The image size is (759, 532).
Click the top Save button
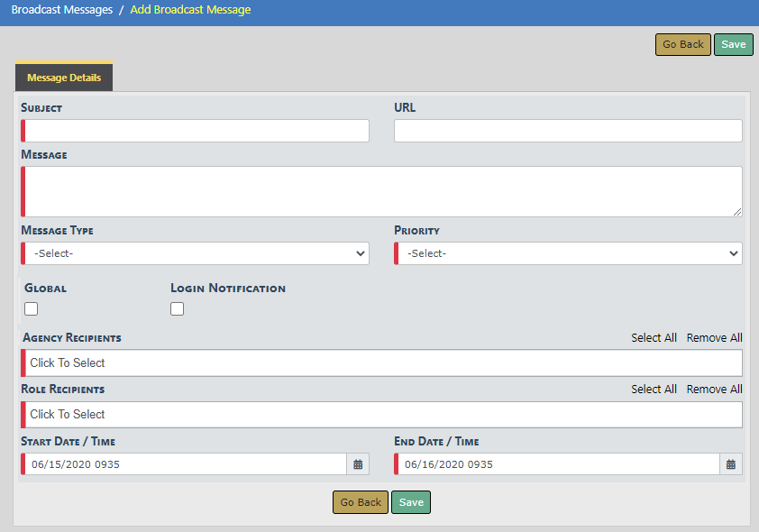point(733,45)
